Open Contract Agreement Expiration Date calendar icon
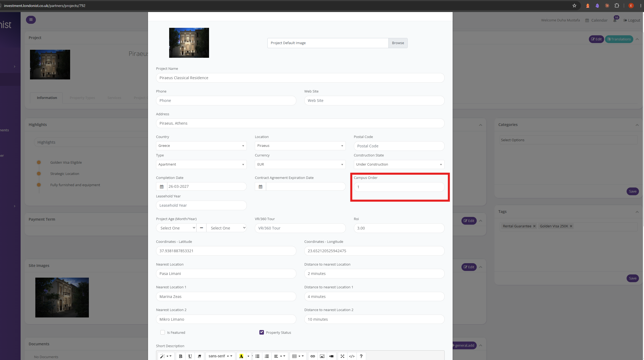The image size is (644, 360). coord(260,186)
